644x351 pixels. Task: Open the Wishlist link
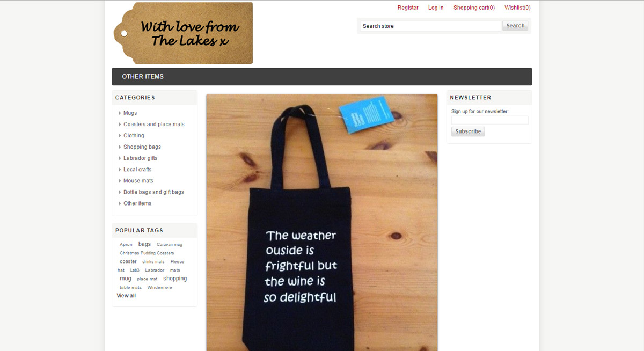tap(517, 8)
